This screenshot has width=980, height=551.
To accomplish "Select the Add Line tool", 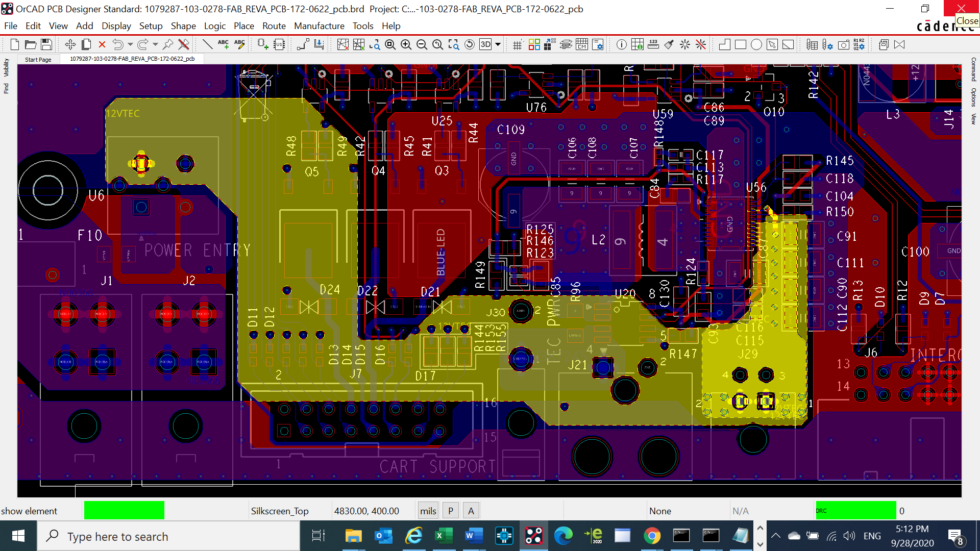I will click(x=208, y=45).
